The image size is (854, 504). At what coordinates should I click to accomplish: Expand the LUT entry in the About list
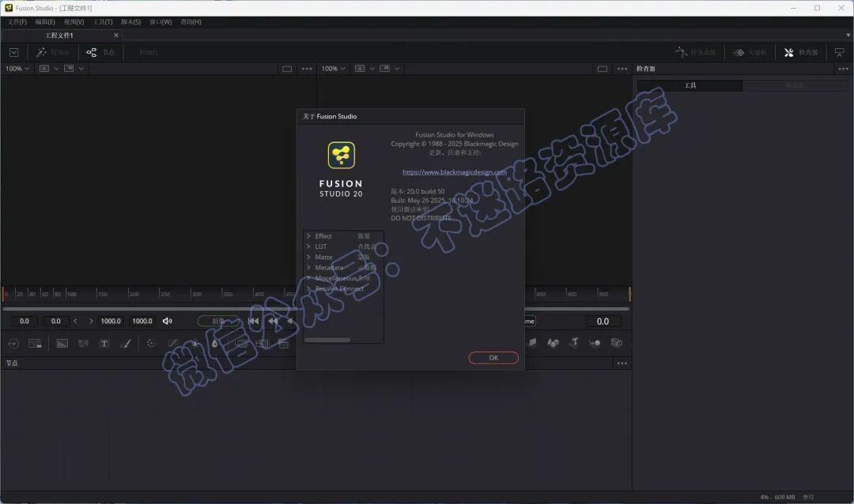click(x=308, y=246)
